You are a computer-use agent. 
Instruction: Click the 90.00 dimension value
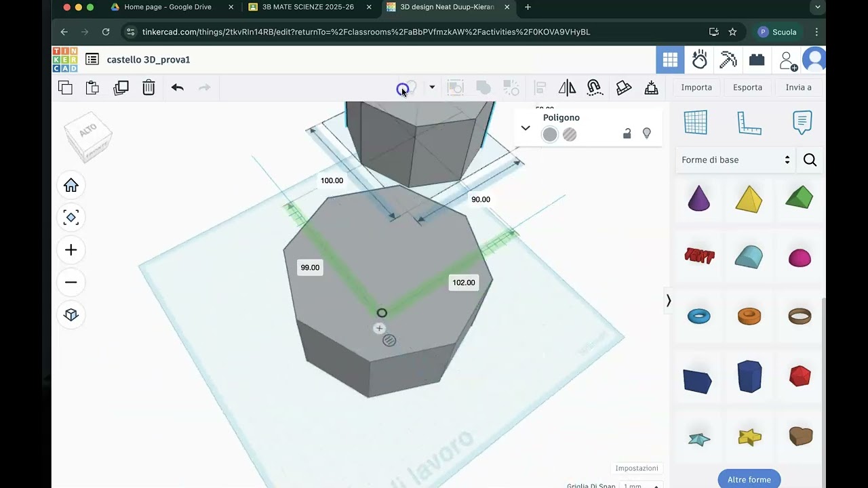(481, 199)
